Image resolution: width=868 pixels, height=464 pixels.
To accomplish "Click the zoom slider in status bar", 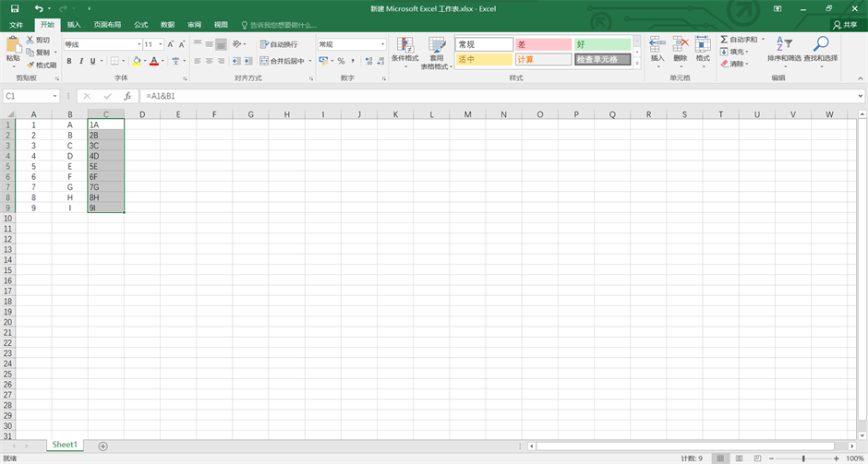I will tap(803, 458).
